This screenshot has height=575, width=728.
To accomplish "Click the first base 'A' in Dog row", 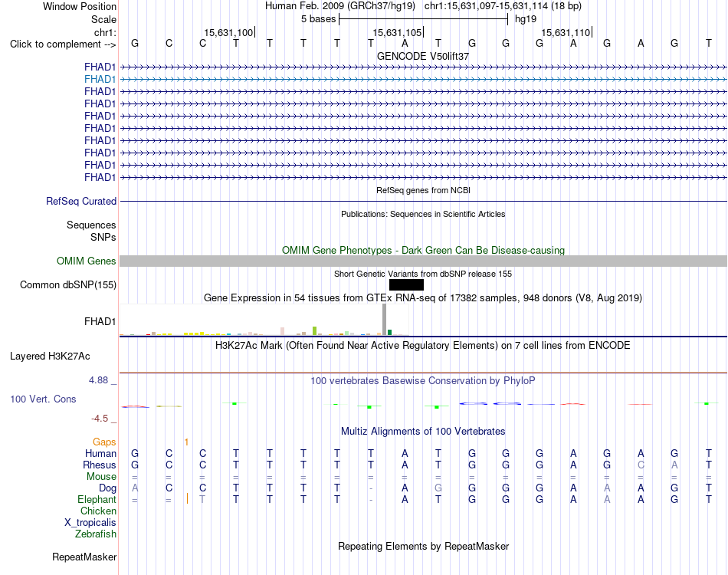I will pyautogui.click(x=135, y=488).
